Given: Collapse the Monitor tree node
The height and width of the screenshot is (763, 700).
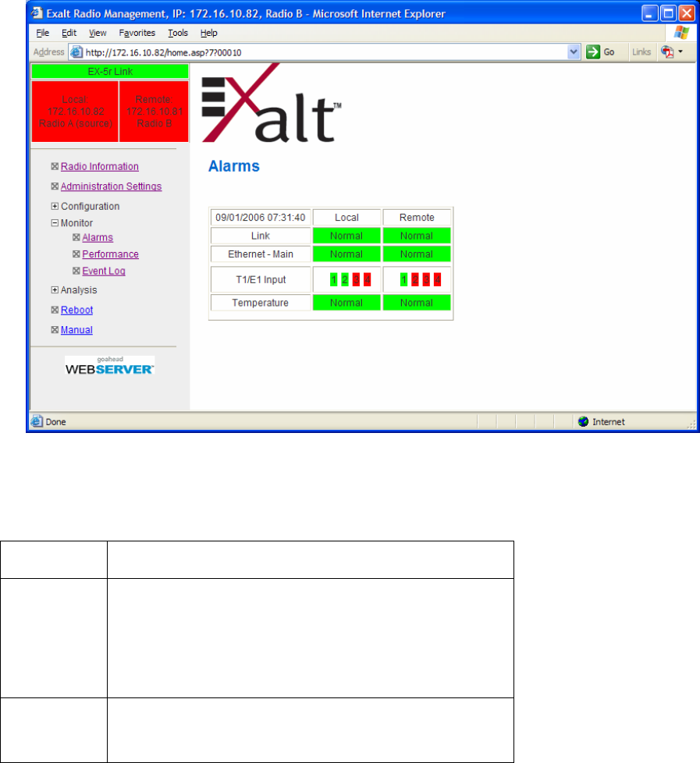Looking at the screenshot, I should pos(55,223).
